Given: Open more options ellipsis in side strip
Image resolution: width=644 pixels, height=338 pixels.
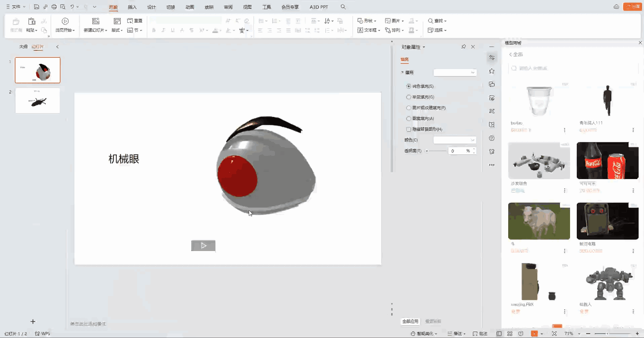Looking at the screenshot, I should coord(492,165).
